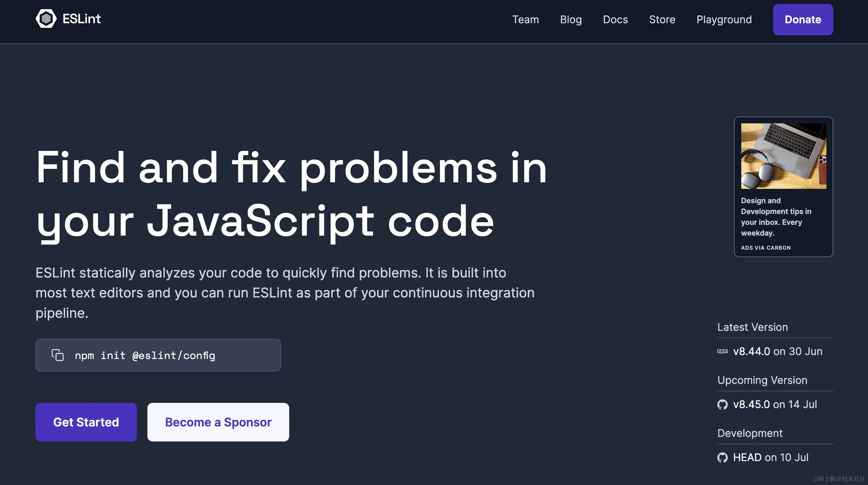This screenshot has height=485, width=868.
Task: Click the Get Started button
Action: click(86, 422)
